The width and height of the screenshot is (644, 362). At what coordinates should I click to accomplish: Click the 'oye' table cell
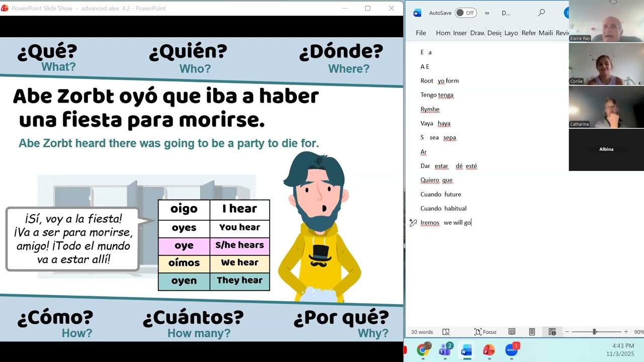[184, 246]
